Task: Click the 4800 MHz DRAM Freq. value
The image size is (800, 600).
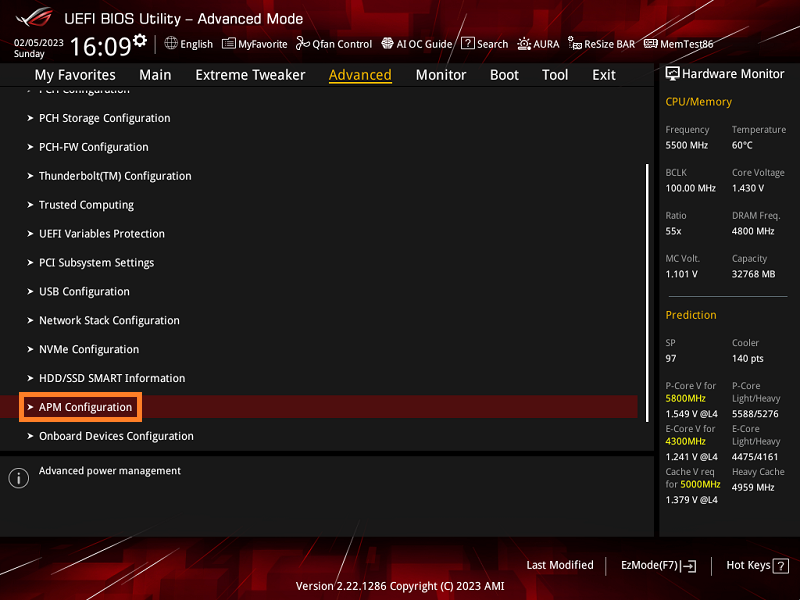Action: (x=753, y=231)
